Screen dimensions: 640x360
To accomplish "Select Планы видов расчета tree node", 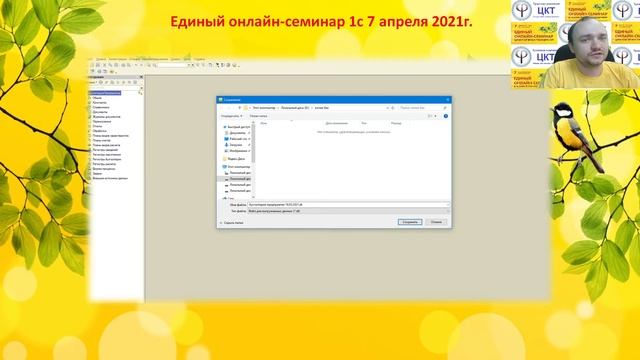I will pyautogui.click(x=107, y=145).
